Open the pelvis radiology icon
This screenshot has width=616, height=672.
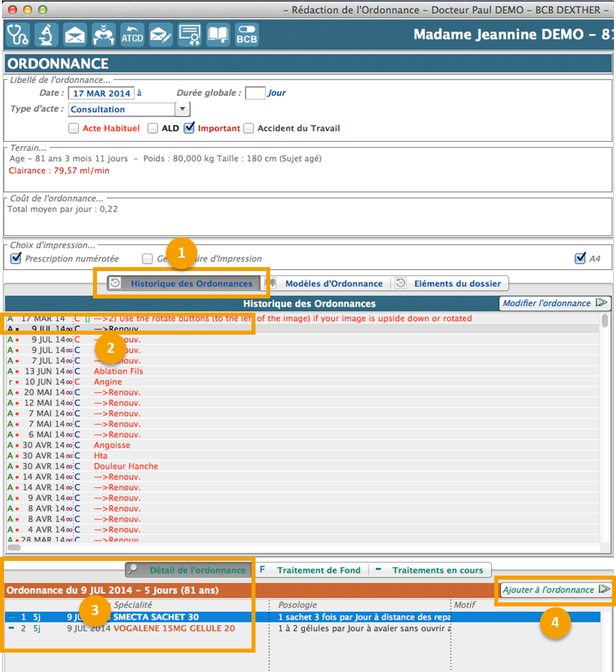(x=104, y=34)
